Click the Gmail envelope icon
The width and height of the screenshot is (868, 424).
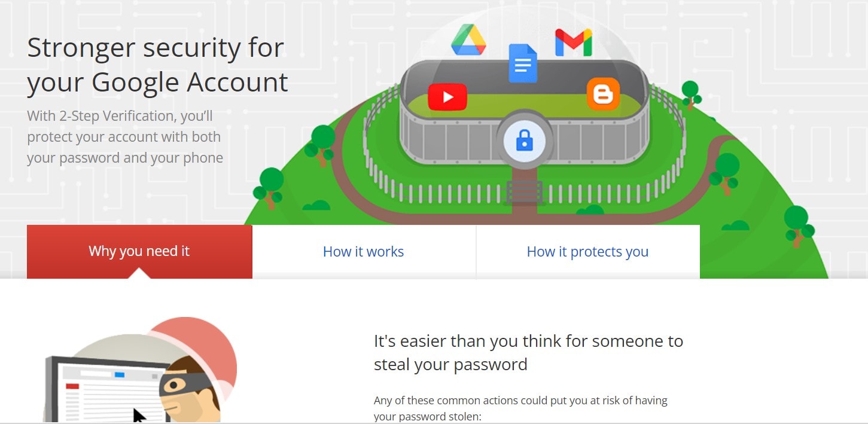pos(573,42)
